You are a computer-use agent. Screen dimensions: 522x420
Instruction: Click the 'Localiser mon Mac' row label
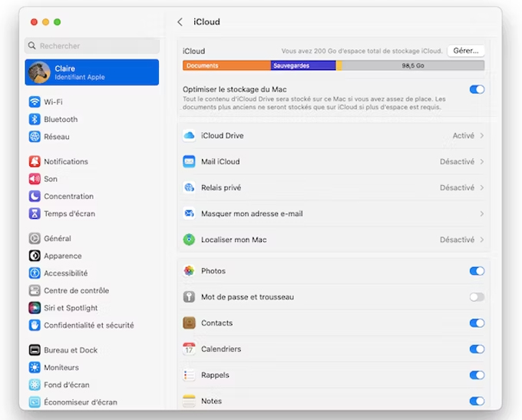click(x=233, y=240)
